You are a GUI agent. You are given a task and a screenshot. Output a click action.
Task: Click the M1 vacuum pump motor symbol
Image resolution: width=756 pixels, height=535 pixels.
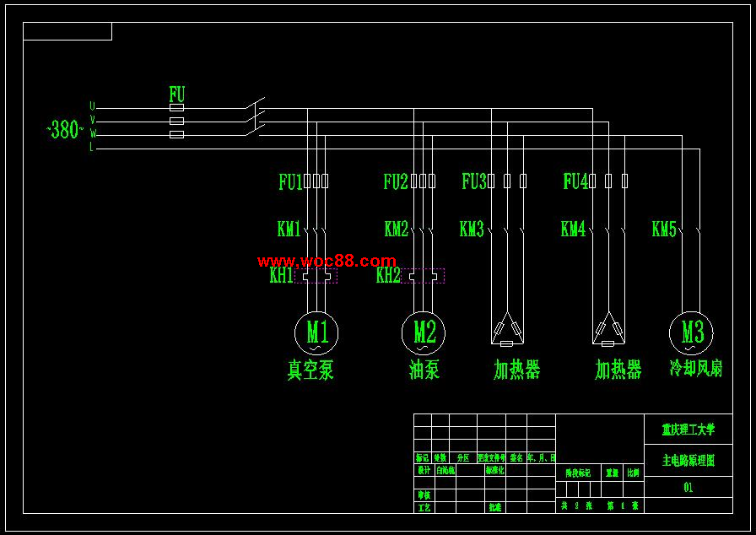pyautogui.click(x=316, y=333)
